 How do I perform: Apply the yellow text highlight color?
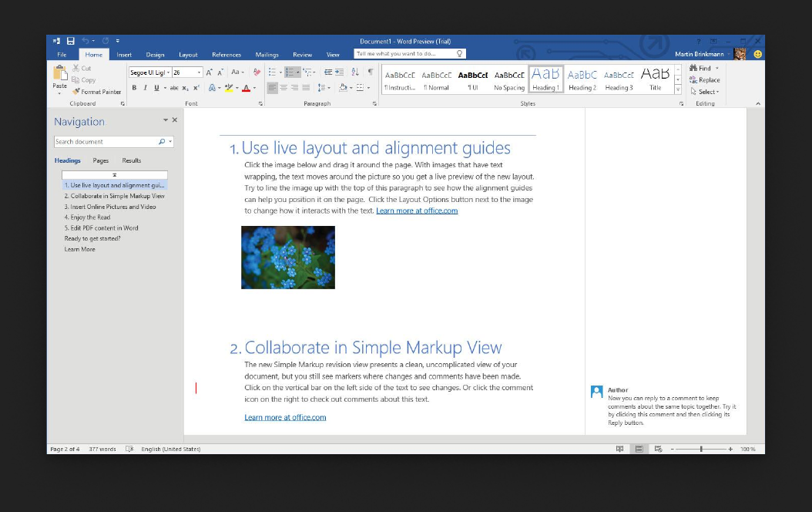point(229,88)
